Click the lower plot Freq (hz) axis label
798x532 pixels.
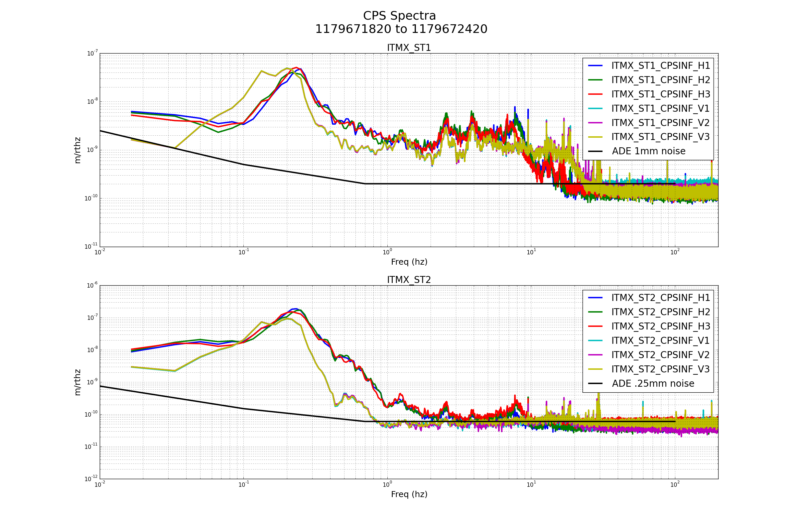point(409,494)
